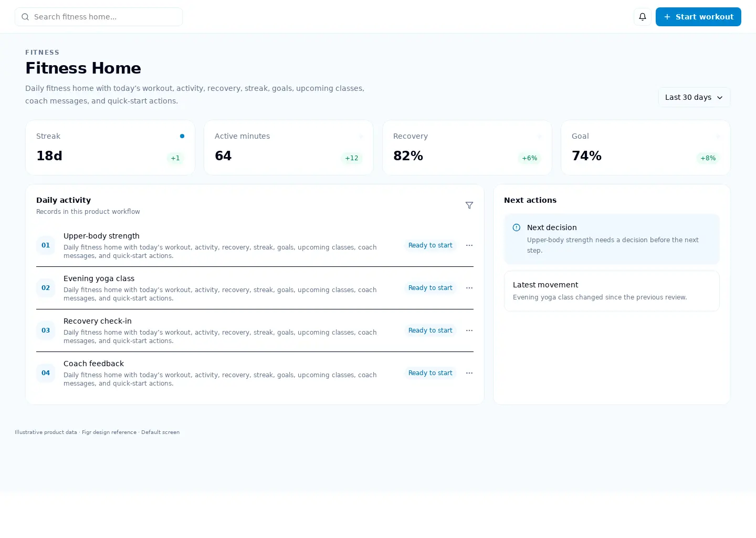Select the 03 Recovery check-in badge
This screenshot has width=756, height=538.
point(46,330)
